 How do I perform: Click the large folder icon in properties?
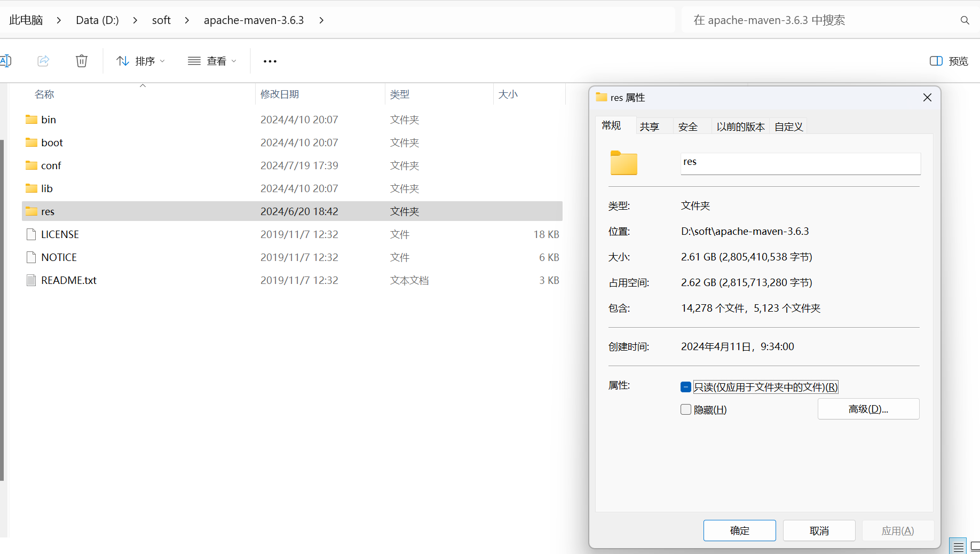[x=624, y=163]
